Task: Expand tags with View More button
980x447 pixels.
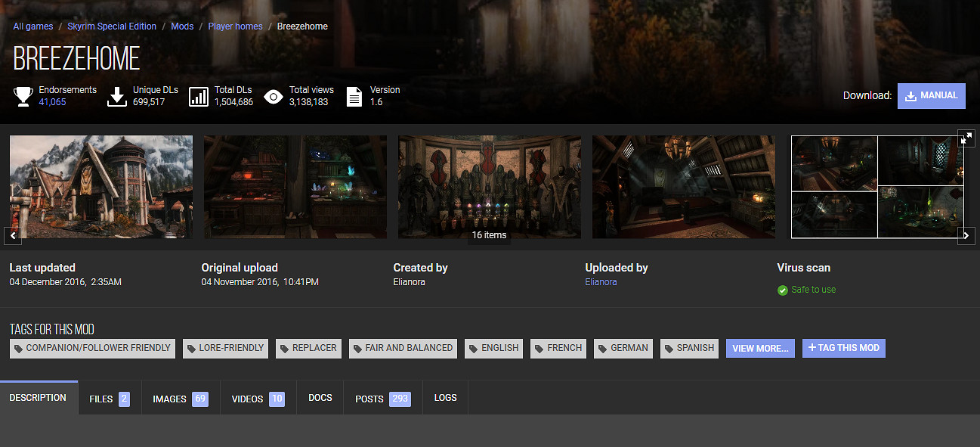Action: click(760, 348)
